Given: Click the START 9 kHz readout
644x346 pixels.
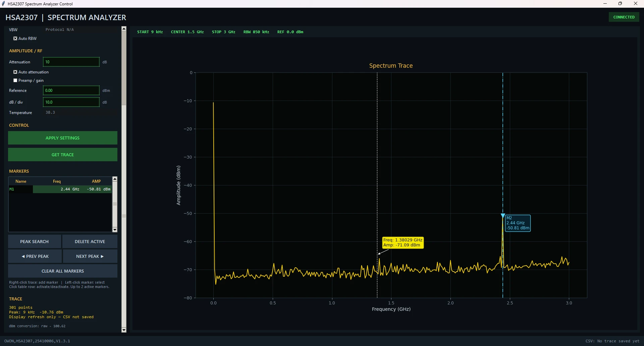Looking at the screenshot, I should [x=150, y=32].
